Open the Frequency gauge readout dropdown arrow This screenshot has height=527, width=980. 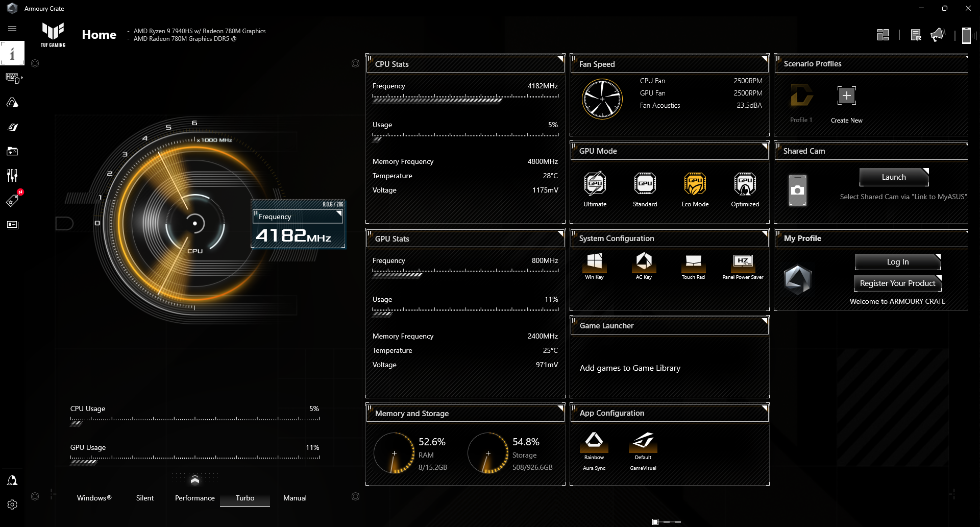pyautogui.click(x=338, y=214)
